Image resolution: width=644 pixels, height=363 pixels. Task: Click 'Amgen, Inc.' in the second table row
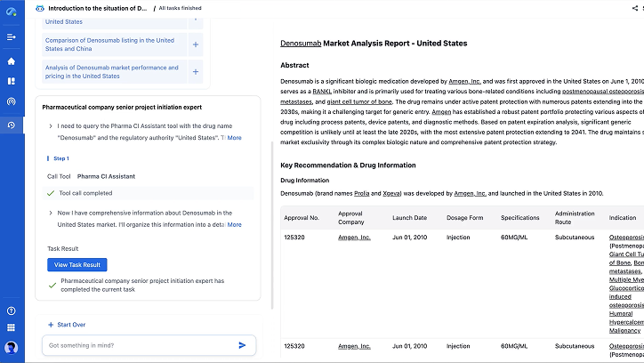tap(354, 346)
